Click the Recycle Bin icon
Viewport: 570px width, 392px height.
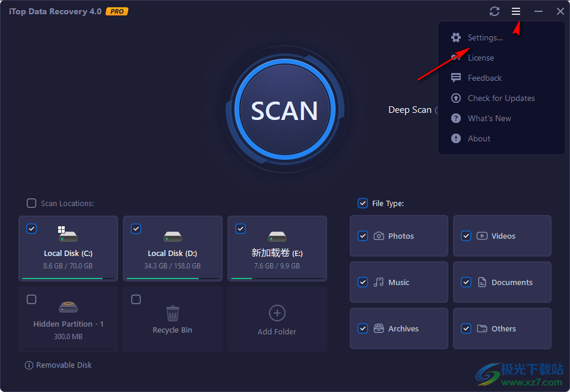coord(172,313)
